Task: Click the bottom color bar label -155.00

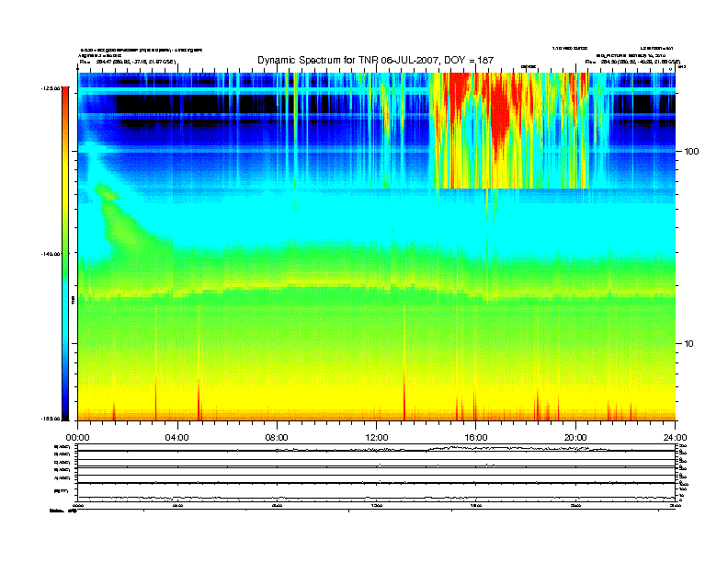Action: (x=51, y=419)
